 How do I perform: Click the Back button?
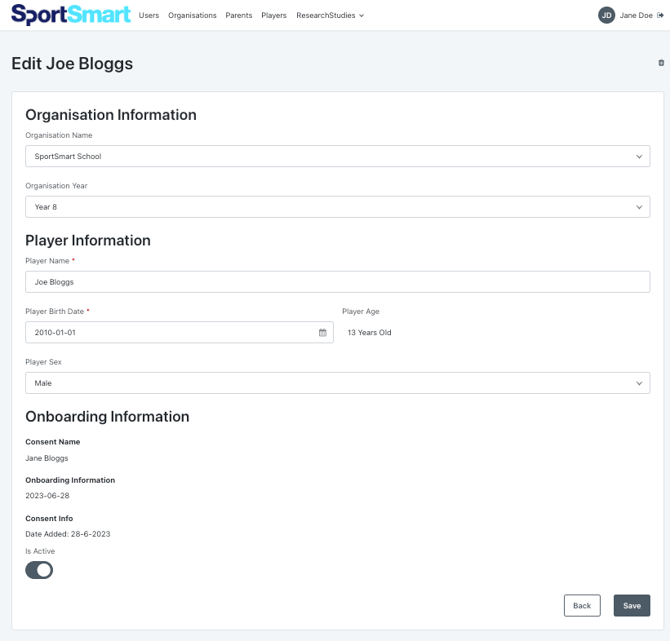coord(582,606)
